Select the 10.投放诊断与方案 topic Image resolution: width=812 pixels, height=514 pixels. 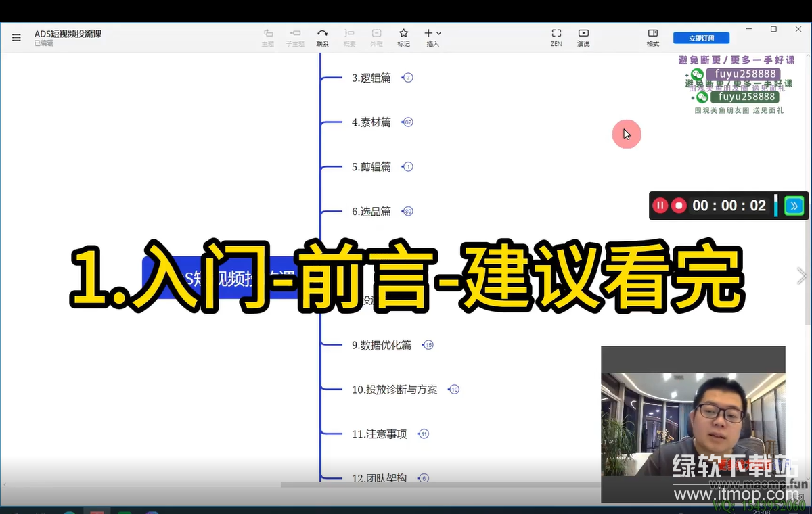pyautogui.click(x=394, y=390)
